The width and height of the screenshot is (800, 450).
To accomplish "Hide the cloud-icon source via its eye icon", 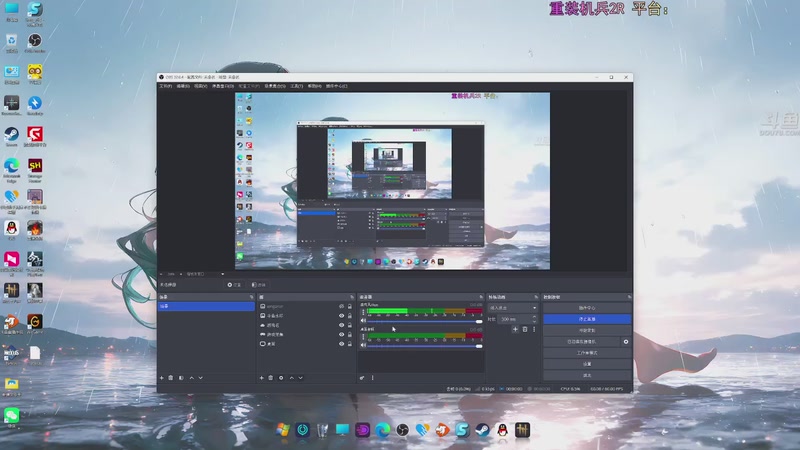I will pos(341,325).
